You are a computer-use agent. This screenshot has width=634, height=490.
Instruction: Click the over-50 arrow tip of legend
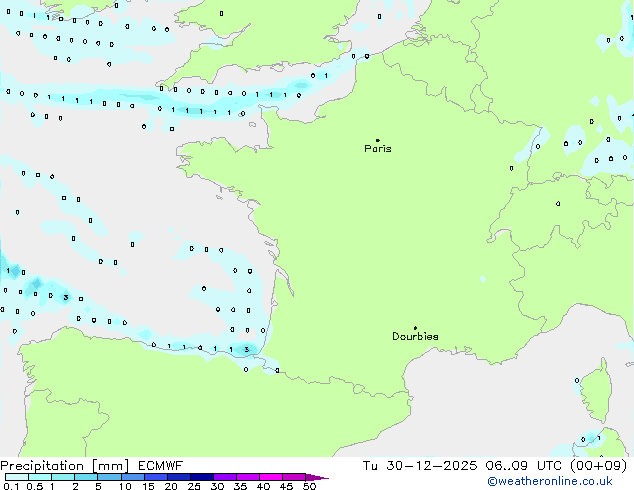[317, 478]
